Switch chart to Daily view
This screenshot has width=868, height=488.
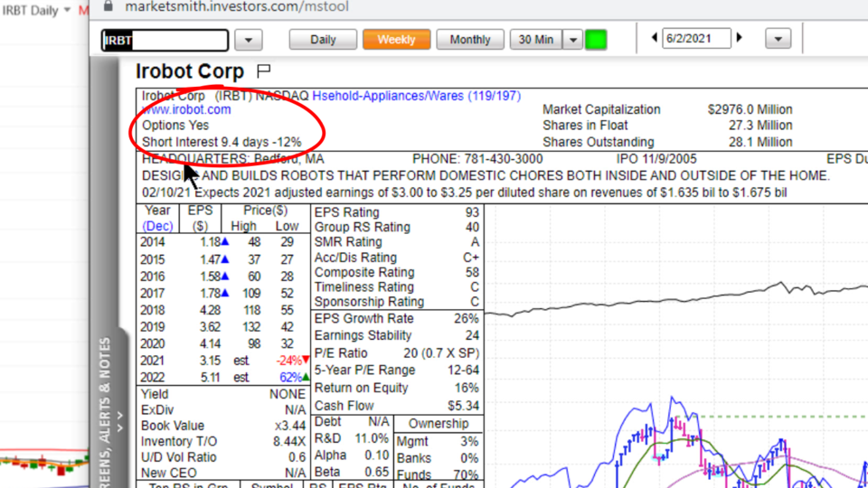point(323,40)
